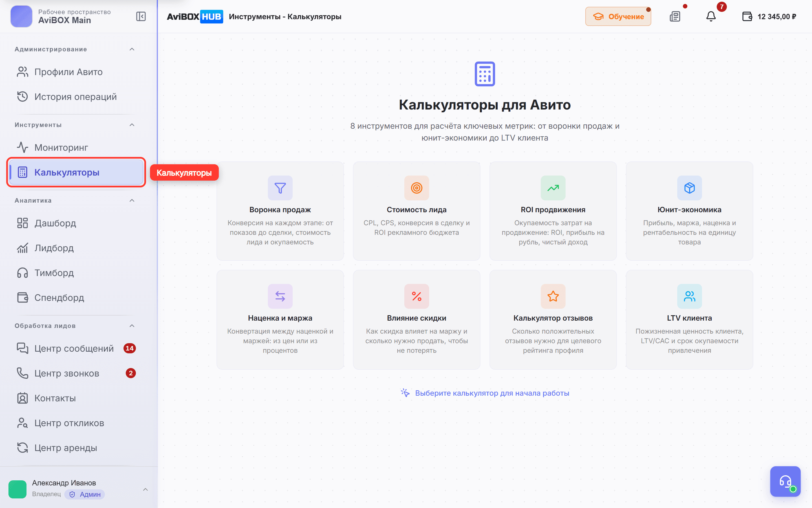Click the wallet balance 12 345,00 ₽
This screenshot has width=812, height=508.
769,16
